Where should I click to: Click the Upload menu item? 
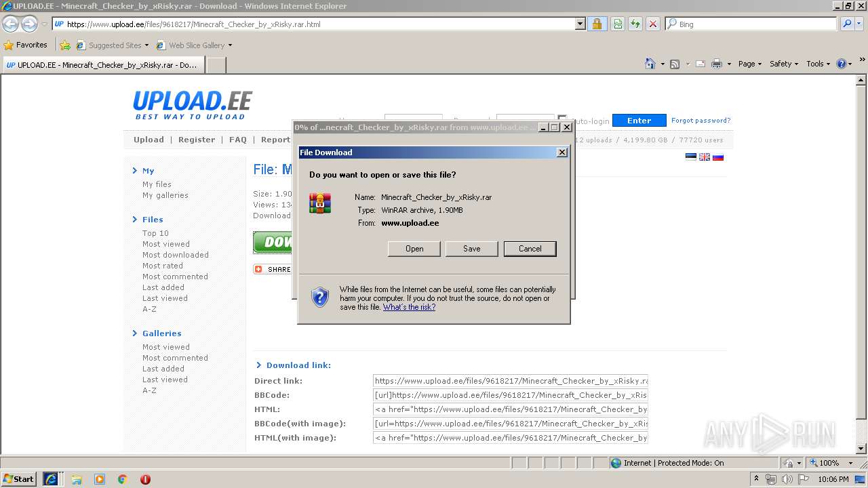[149, 140]
